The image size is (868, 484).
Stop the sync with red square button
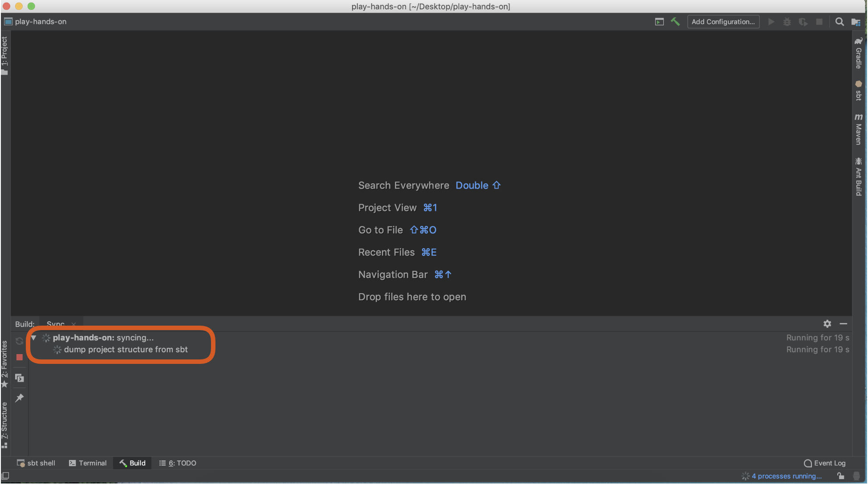(x=20, y=357)
